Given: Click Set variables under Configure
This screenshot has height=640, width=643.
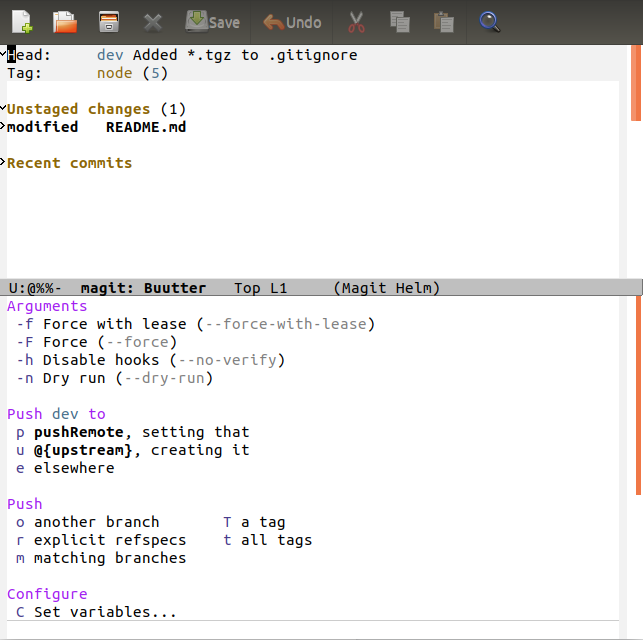Looking at the screenshot, I should (x=104, y=612).
